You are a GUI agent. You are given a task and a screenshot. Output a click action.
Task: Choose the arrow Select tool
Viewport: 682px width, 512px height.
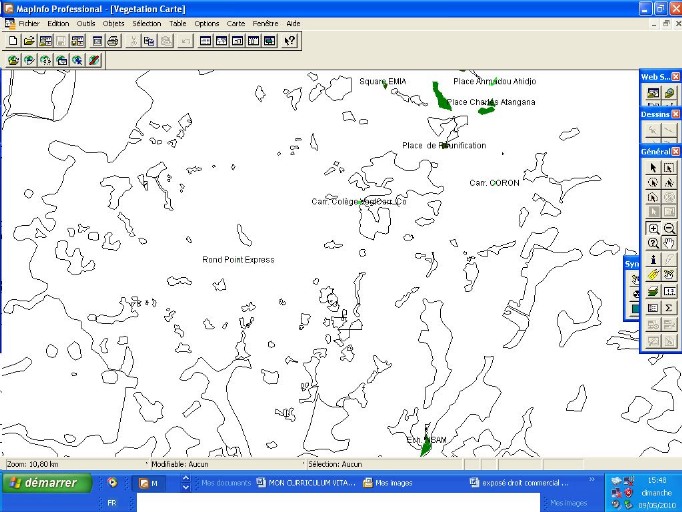(653, 167)
